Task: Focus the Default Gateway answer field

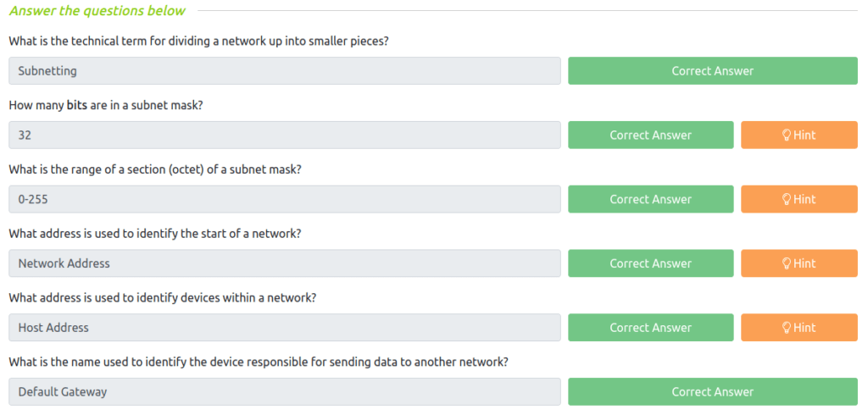Action: (x=285, y=392)
